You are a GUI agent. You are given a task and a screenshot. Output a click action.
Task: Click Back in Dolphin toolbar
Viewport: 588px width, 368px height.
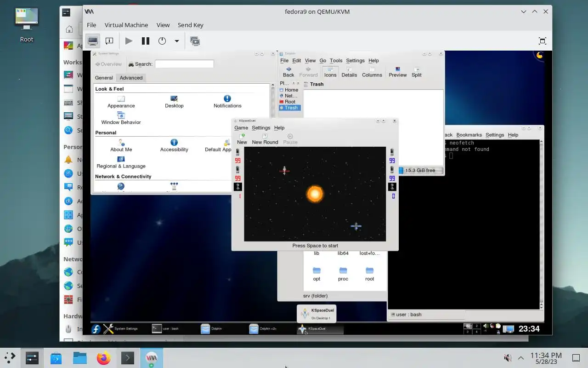[x=288, y=72]
